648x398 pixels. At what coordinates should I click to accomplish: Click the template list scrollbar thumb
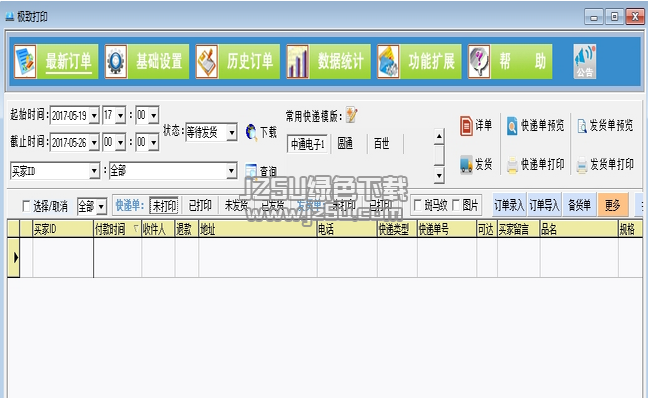439,155
